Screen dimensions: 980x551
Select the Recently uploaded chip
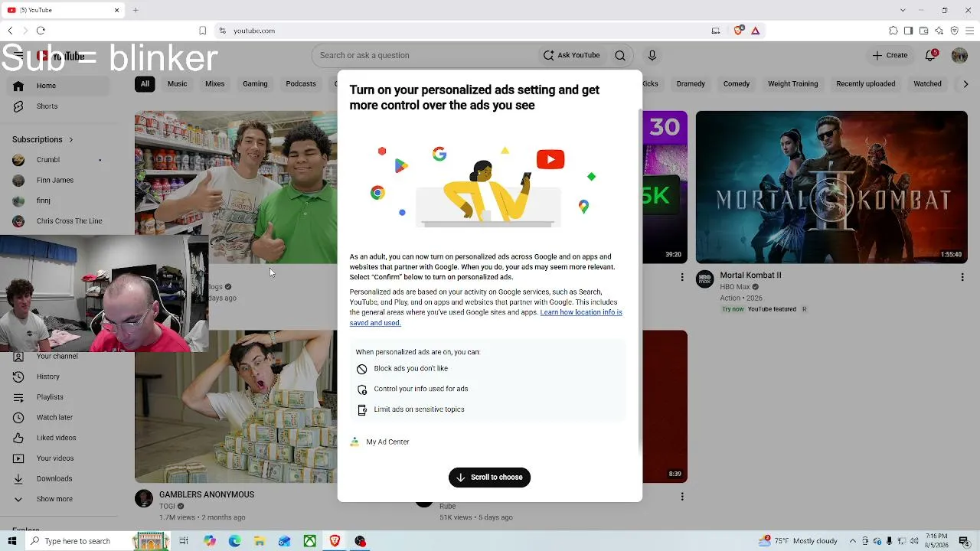click(865, 84)
